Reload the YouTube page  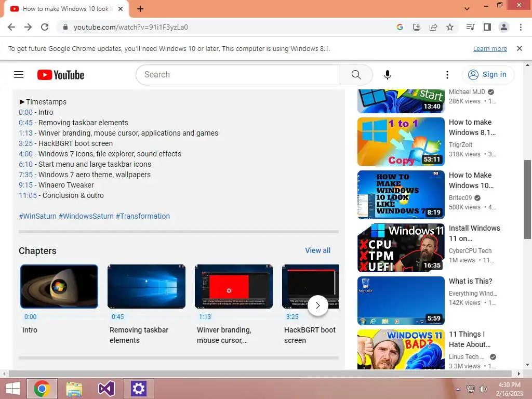click(45, 27)
